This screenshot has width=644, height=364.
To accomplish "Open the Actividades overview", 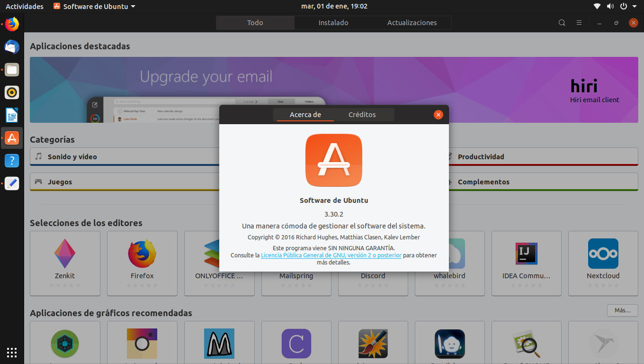I will pyautogui.click(x=25, y=6).
